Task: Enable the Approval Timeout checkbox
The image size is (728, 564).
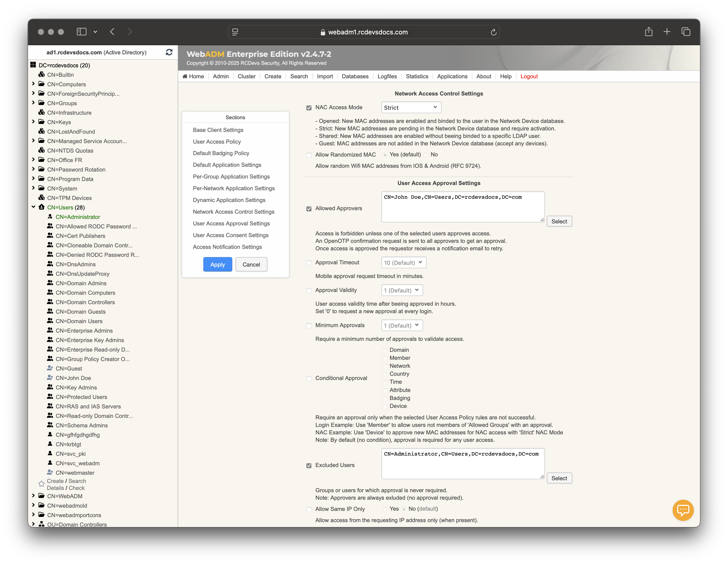Action: (309, 263)
